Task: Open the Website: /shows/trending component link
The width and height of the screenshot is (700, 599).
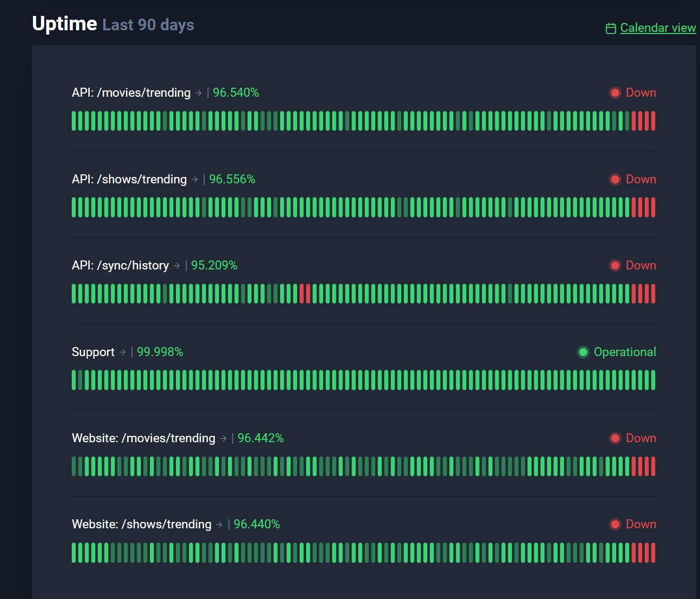Action: point(141,525)
